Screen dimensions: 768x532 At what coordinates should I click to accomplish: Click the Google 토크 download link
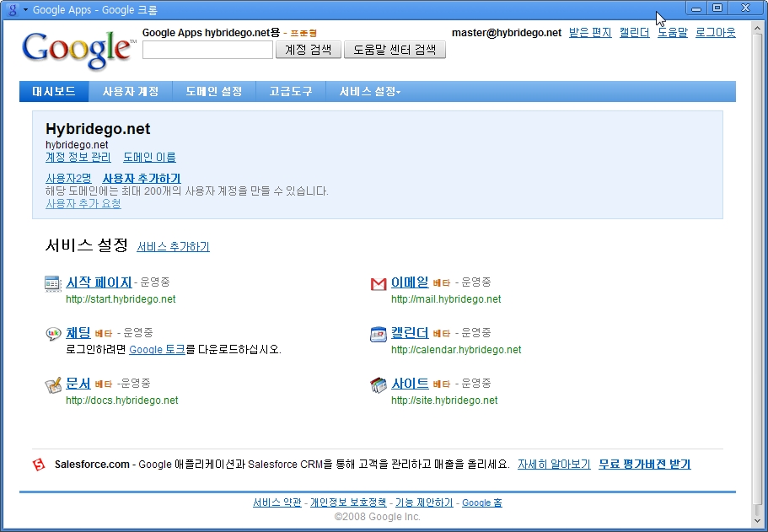click(x=157, y=349)
